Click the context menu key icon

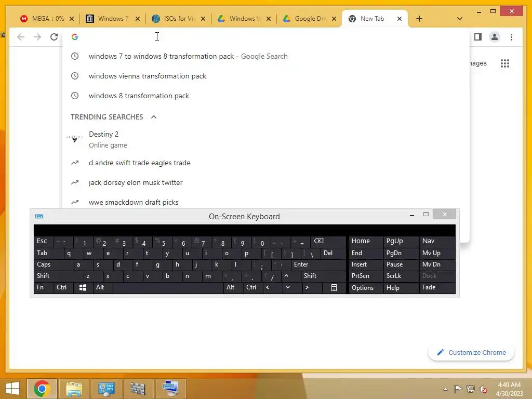coord(334,288)
